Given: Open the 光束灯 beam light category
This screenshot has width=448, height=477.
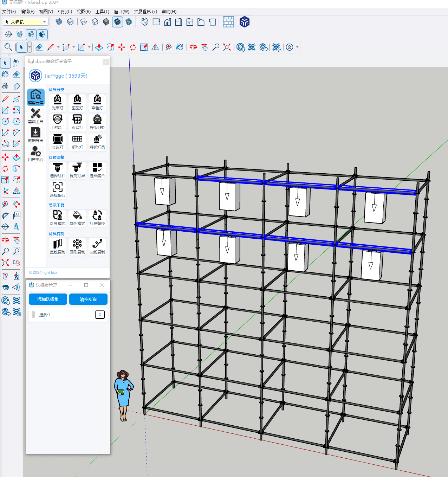Looking at the screenshot, I should [x=58, y=102].
